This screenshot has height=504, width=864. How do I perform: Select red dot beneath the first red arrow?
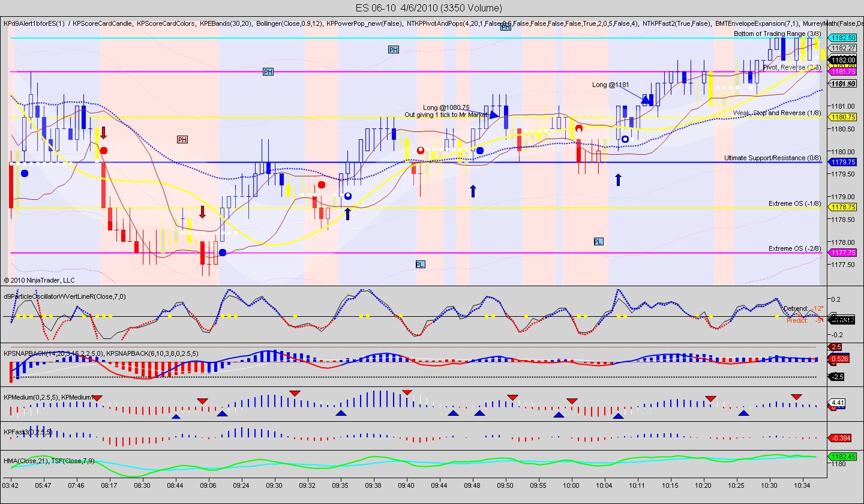(x=104, y=151)
